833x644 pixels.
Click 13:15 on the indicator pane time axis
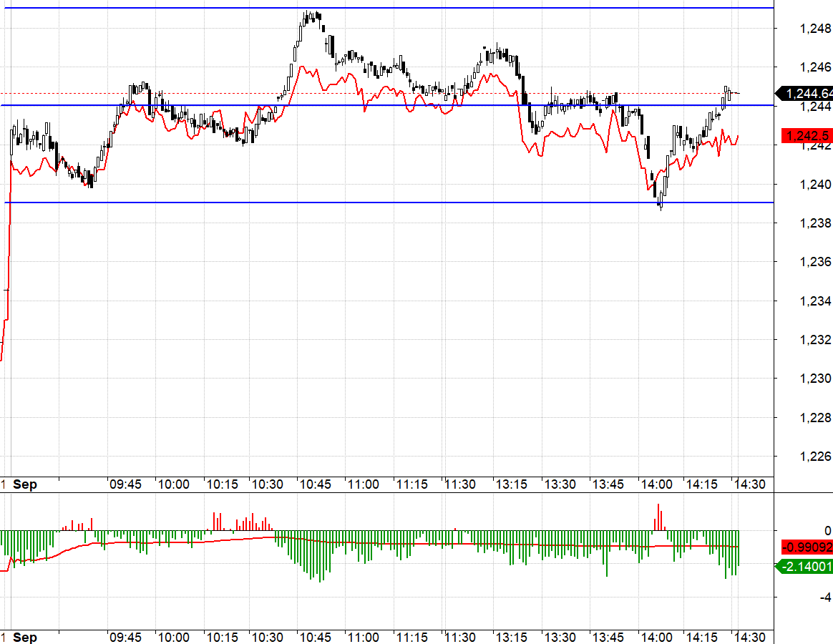tap(512, 638)
